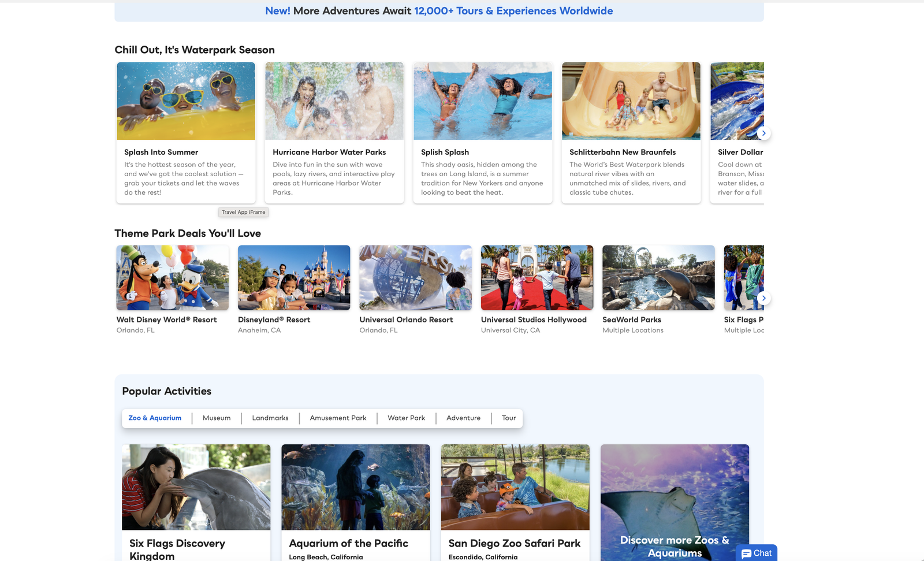This screenshot has width=924, height=561.
Task: Click the Universal Studios Hollywood link
Action: (x=534, y=320)
